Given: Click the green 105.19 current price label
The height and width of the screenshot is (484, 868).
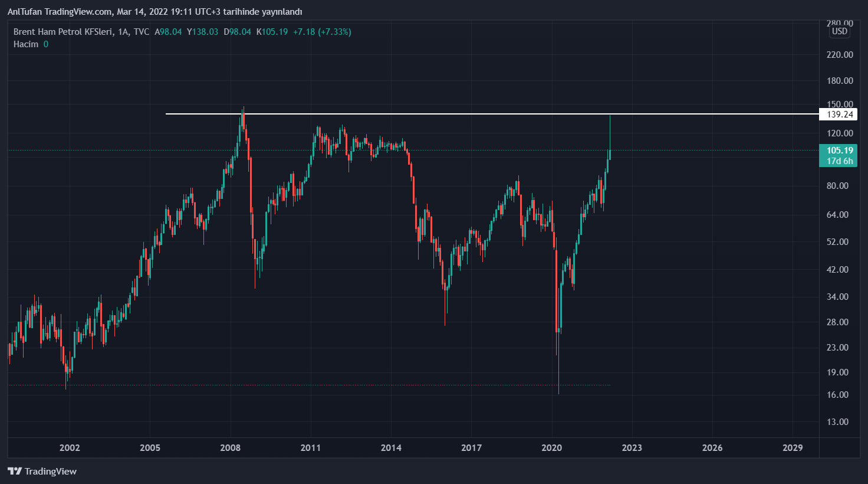Looking at the screenshot, I should 839,151.
